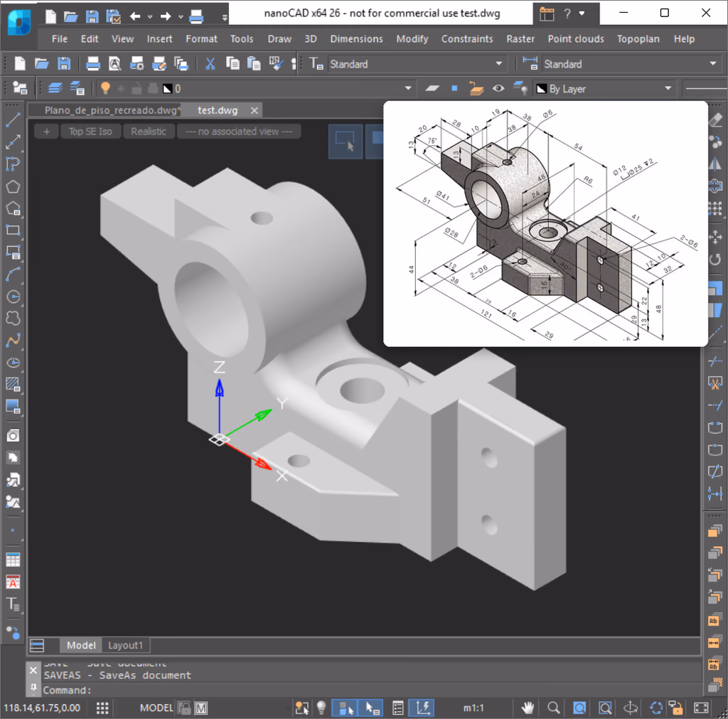The height and width of the screenshot is (719, 728).
Task: Open the Draw menu
Action: pos(279,39)
